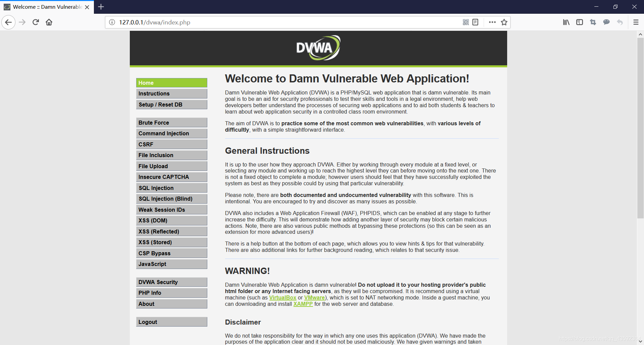The width and height of the screenshot is (644, 345).
Task: Open the SQL Injection (Blind) module
Action: 172,199
